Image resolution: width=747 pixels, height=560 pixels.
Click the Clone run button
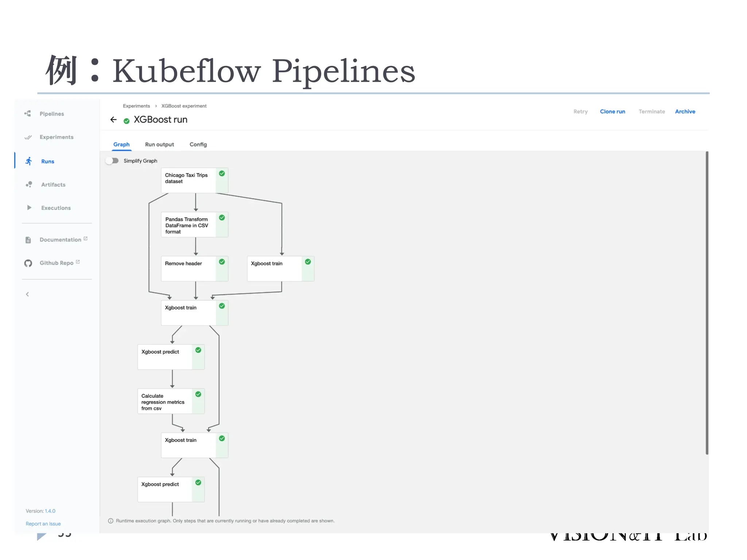[x=612, y=112]
